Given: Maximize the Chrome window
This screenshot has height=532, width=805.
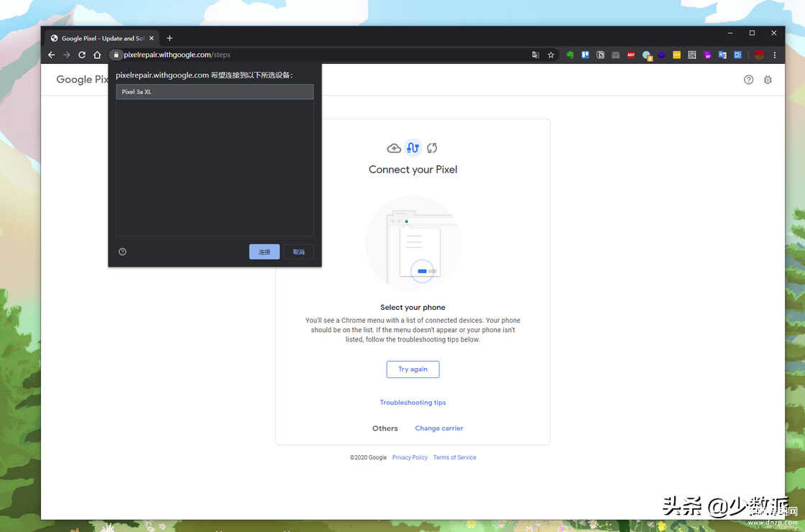Looking at the screenshot, I should pyautogui.click(x=752, y=33).
